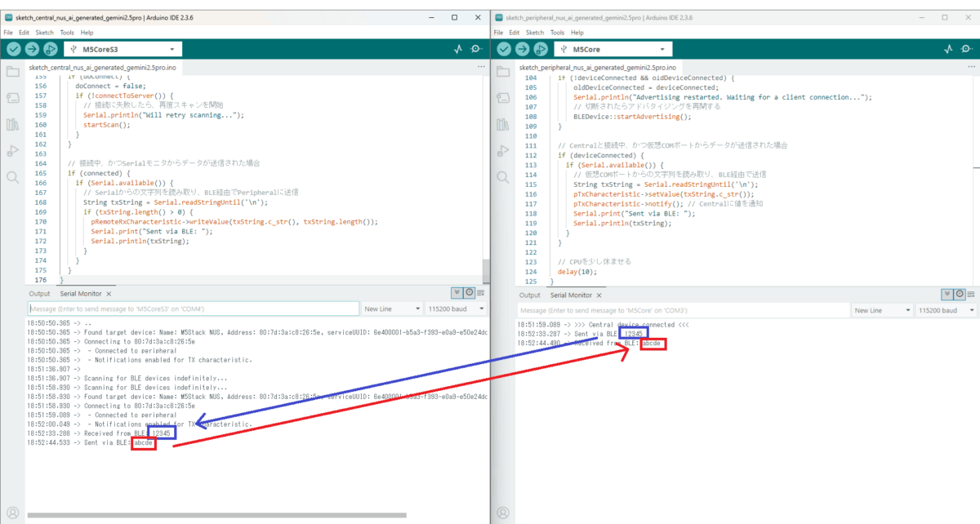The height and width of the screenshot is (524, 980).
Task: Open Debug panel in peripheral sketch sidebar
Action: pyautogui.click(x=503, y=150)
